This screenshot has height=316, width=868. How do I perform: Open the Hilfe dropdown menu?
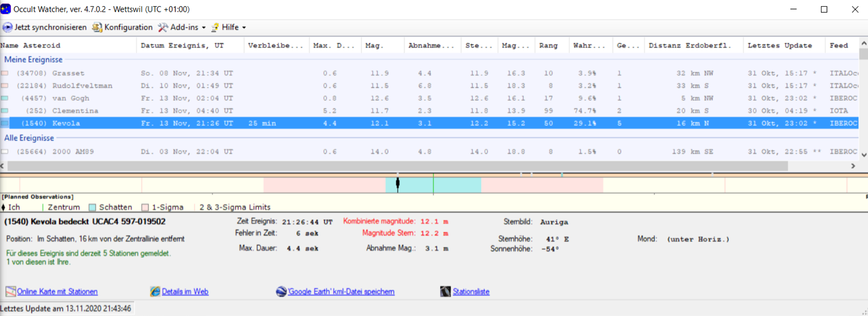pos(228,27)
